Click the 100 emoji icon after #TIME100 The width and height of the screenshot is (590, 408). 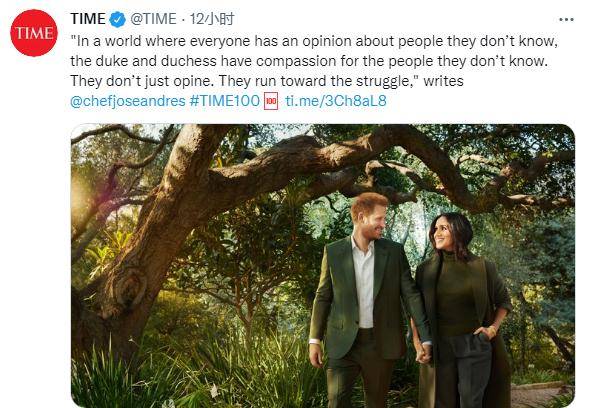tap(271, 101)
